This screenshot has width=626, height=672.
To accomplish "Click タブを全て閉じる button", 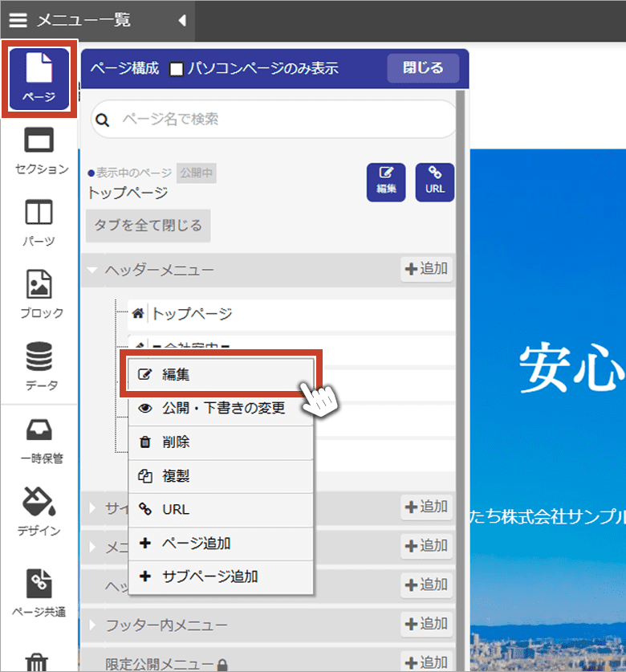I will pos(148,226).
